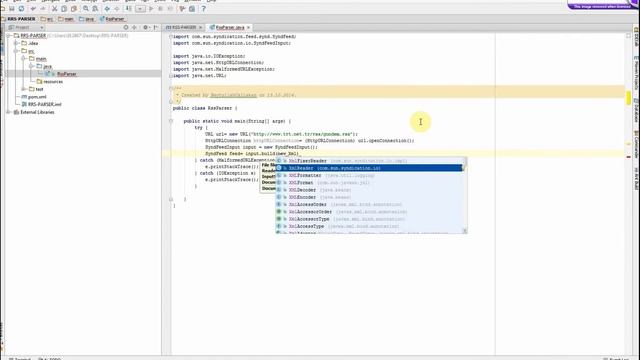Click the URL string http://www.trt.net.tr line
This screenshot has height=360, width=640.
[x=281, y=134]
